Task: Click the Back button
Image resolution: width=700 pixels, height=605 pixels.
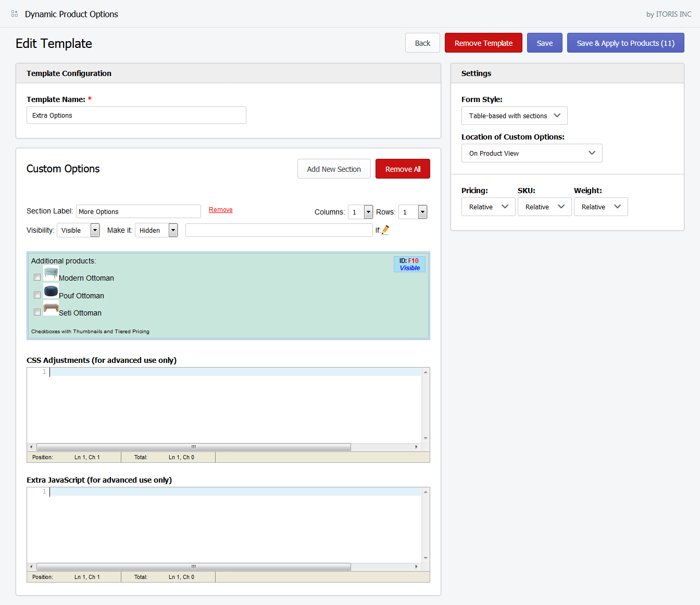Action: 422,43
